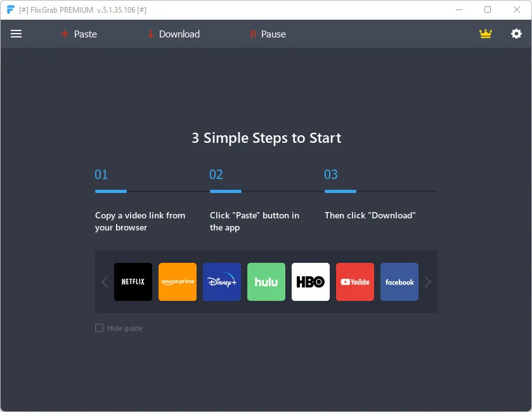This screenshot has width=532, height=412.
Task: Minimize the FlixGrab window
Action: [458, 10]
